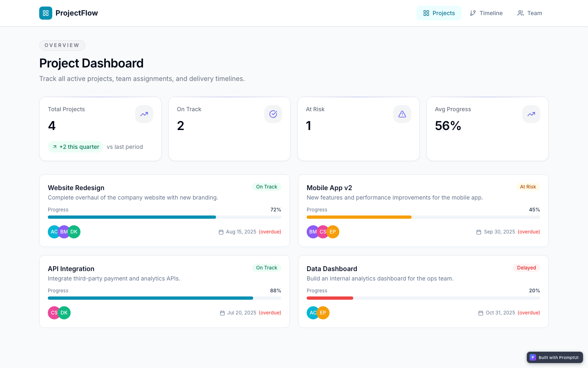Image resolution: width=588 pixels, height=368 pixels.
Task: Click the +2 this quarter badge
Action: [76, 147]
